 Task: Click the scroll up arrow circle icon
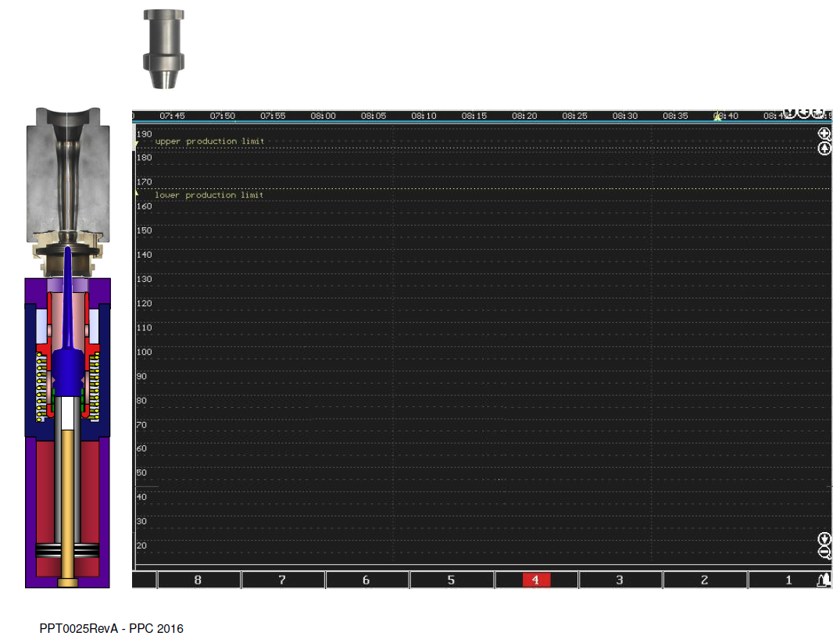(824, 148)
